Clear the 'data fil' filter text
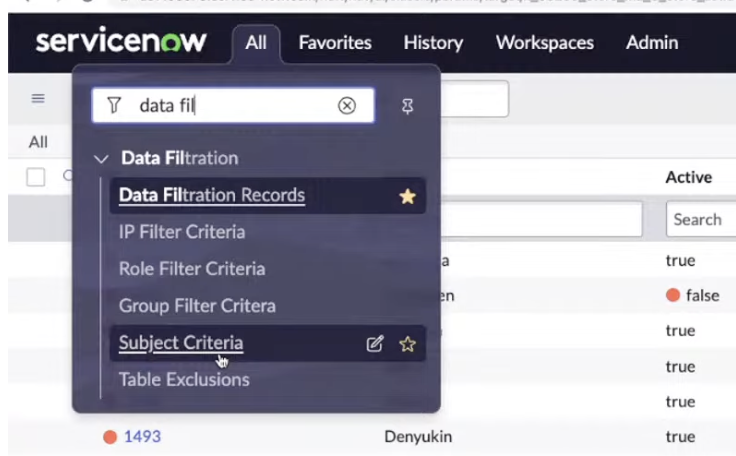 coord(346,106)
